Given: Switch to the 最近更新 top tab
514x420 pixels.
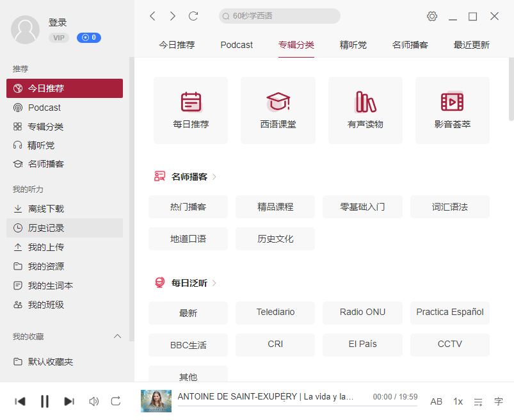Looking at the screenshot, I should (x=471, y=45).
